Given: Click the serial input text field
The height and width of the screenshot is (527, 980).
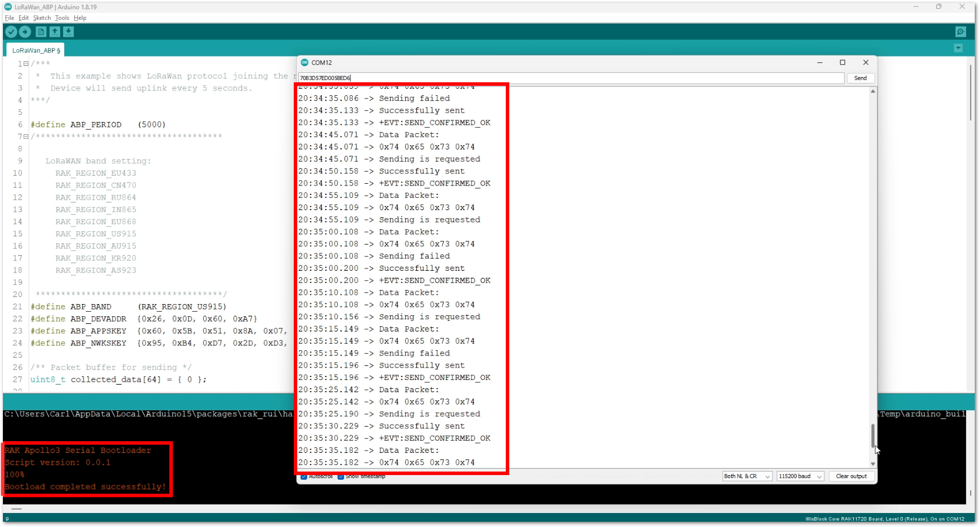Looking at the screenshot, I should point(571,78).
